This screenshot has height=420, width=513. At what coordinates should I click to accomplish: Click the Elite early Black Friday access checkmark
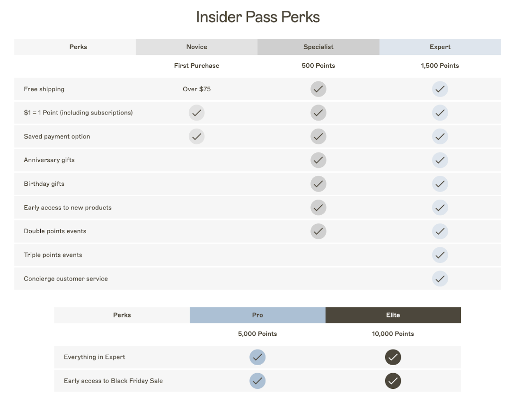(x=393, y=381)
